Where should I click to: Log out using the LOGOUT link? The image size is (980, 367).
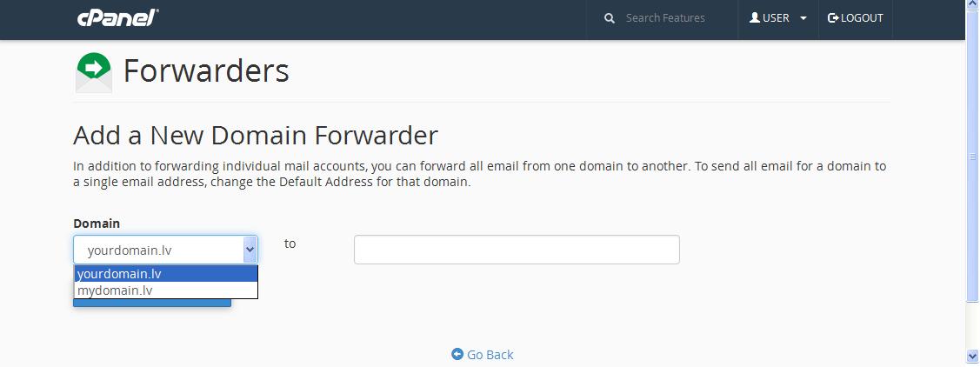pyautogui.click(x=855, y=18)
